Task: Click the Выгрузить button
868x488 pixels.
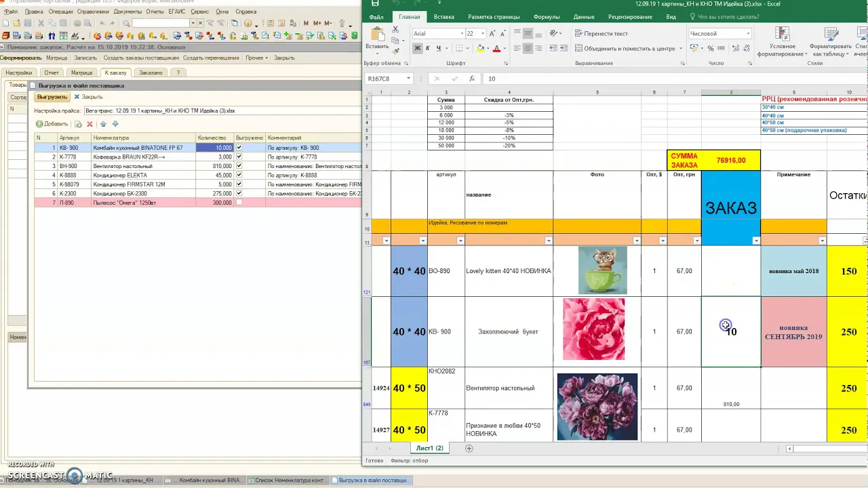Action: (52, 97)
